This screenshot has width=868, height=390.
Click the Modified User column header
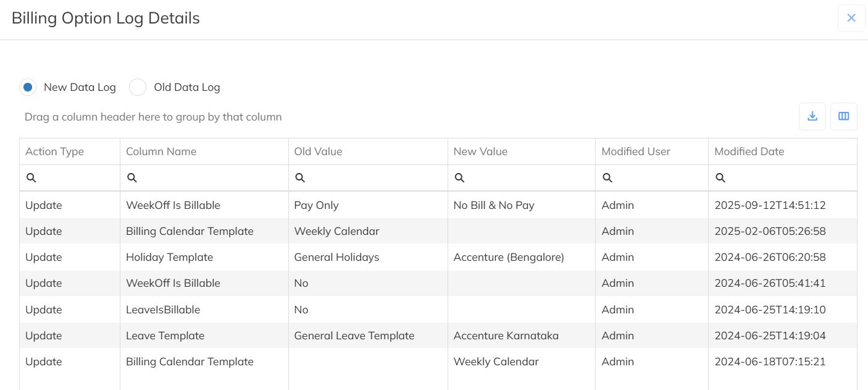click(x=636, y=151)
